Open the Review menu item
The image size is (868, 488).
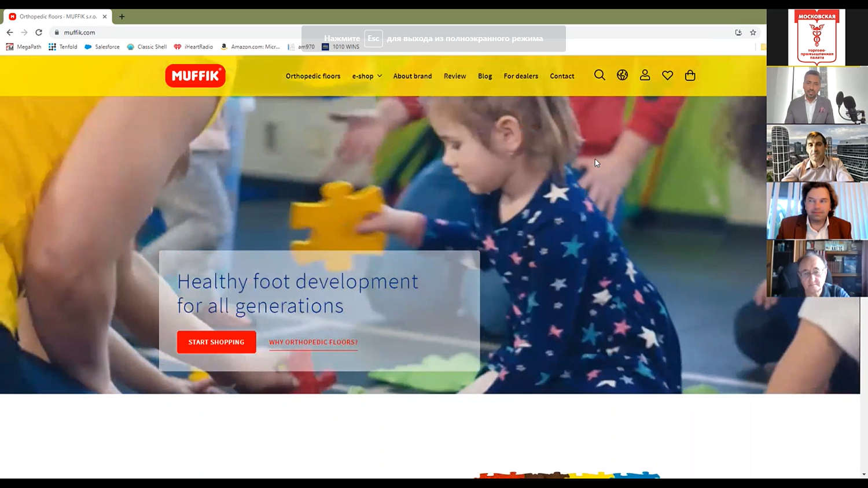click(455, 76)
